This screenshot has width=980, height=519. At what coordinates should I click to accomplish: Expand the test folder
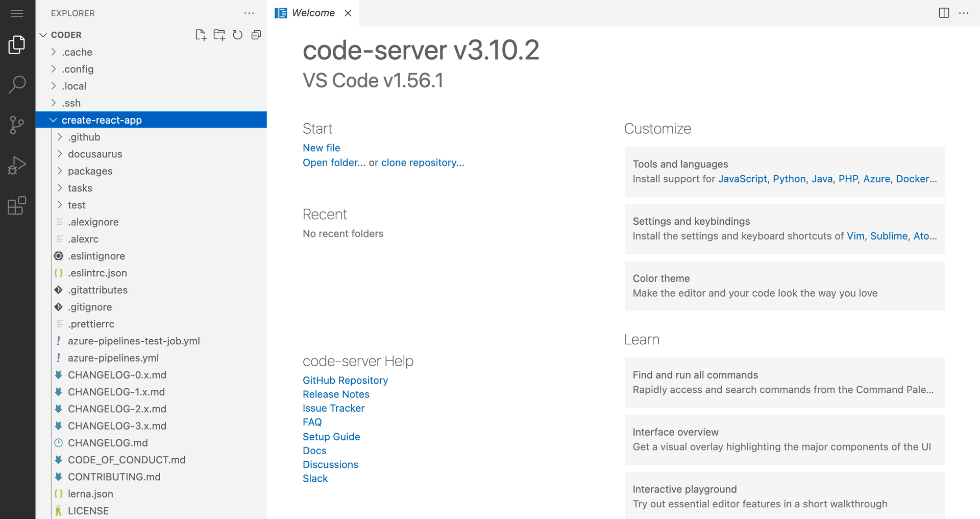pos(151,205)
